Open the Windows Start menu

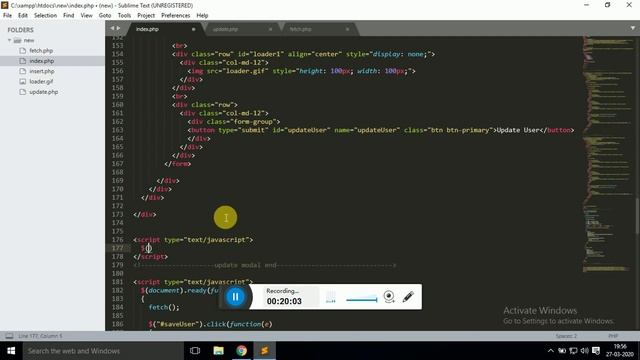coord(11,351)
